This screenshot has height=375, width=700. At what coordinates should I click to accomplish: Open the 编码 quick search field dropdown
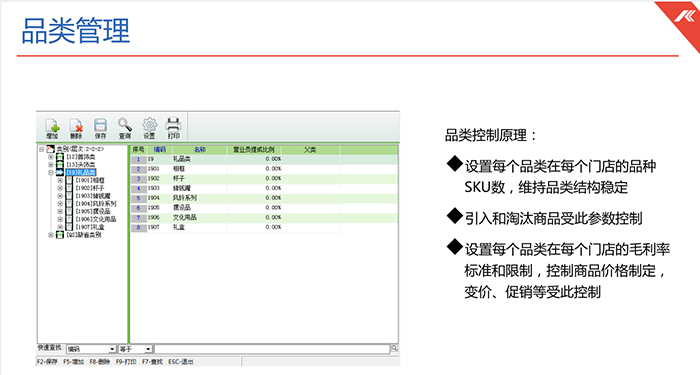point(112,349)
